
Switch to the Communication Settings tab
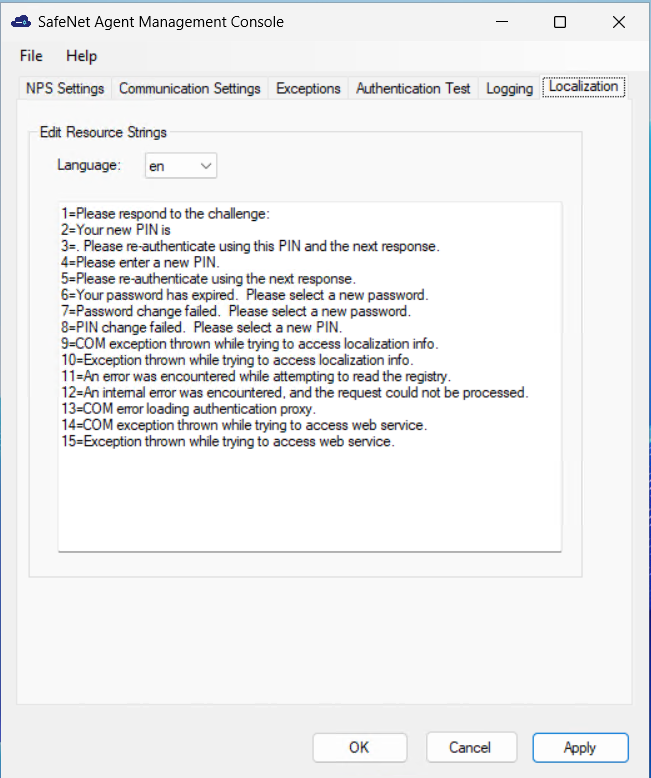pyautogui.click(x=190, y=88)
